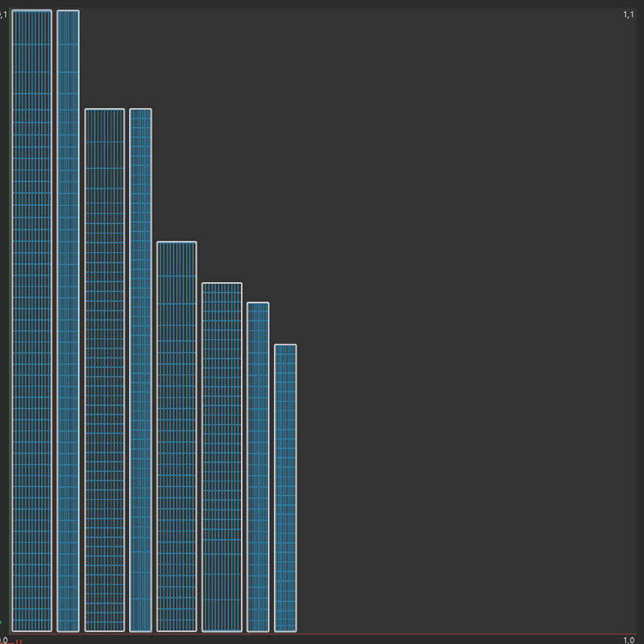This screenshot has height=644, width=644.
Task: Select the wide sixth UV island from the left
Action: tap(222, 457)
